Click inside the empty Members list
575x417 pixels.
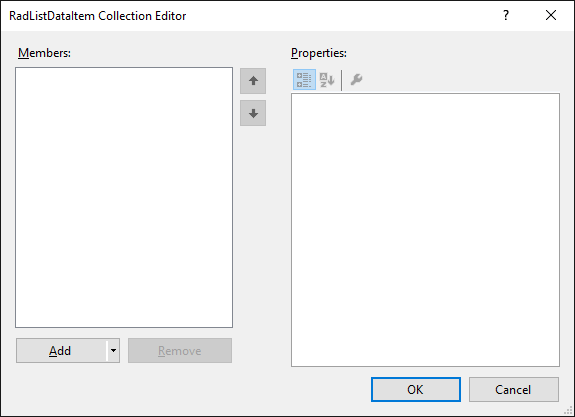coord(124,197)
